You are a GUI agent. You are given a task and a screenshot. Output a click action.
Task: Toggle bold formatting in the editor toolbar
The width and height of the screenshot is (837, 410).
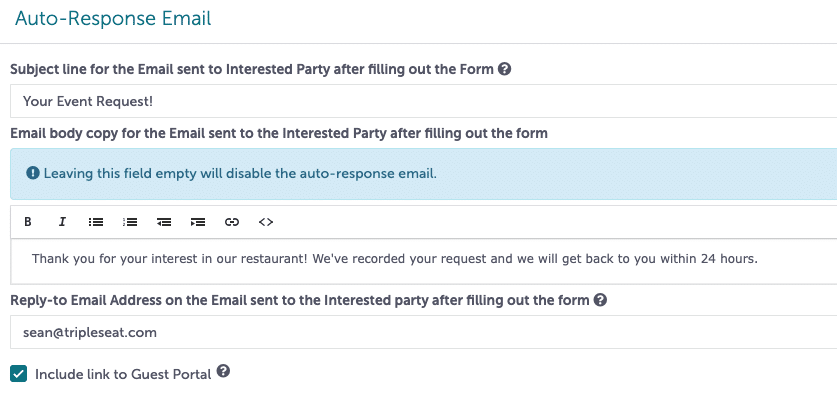tap(28, 222)
